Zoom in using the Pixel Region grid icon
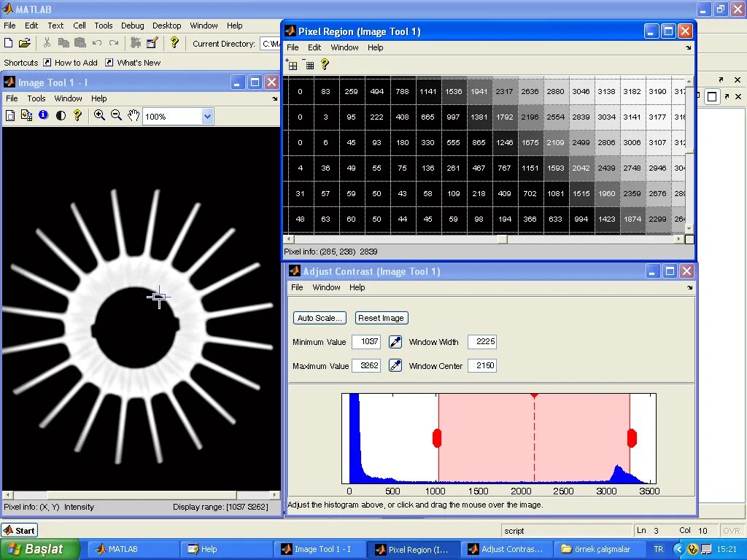Viewport: 747px width, 560px height. pyautogui.click(x=292, y=65)
